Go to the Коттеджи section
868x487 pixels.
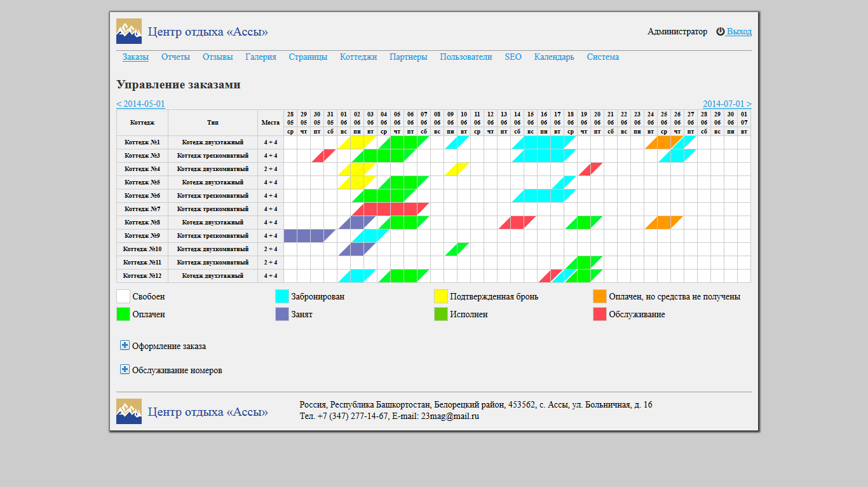[x=358, y=57]
